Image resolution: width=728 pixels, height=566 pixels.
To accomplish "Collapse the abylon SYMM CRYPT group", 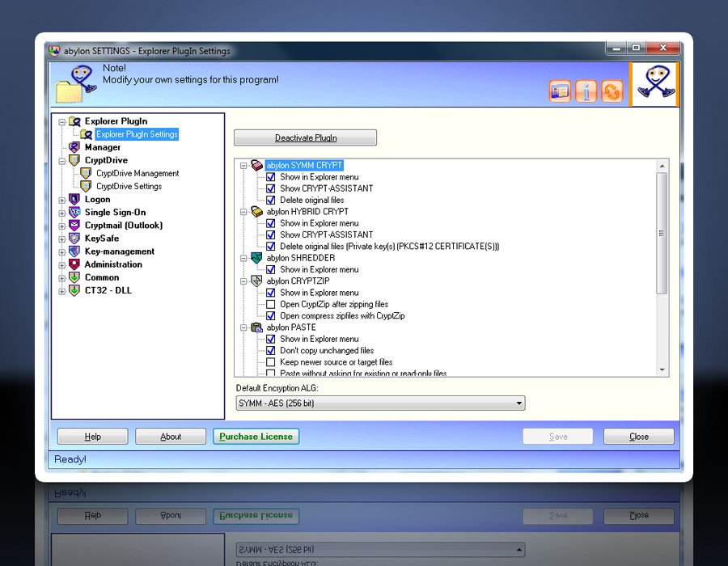I will click(243, 166).
